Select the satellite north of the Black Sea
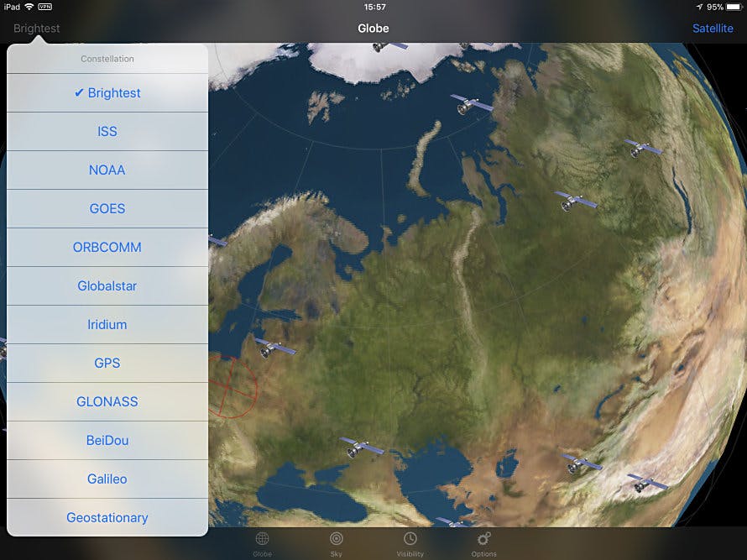Screen dimensions: 747x560 (361, 448)
